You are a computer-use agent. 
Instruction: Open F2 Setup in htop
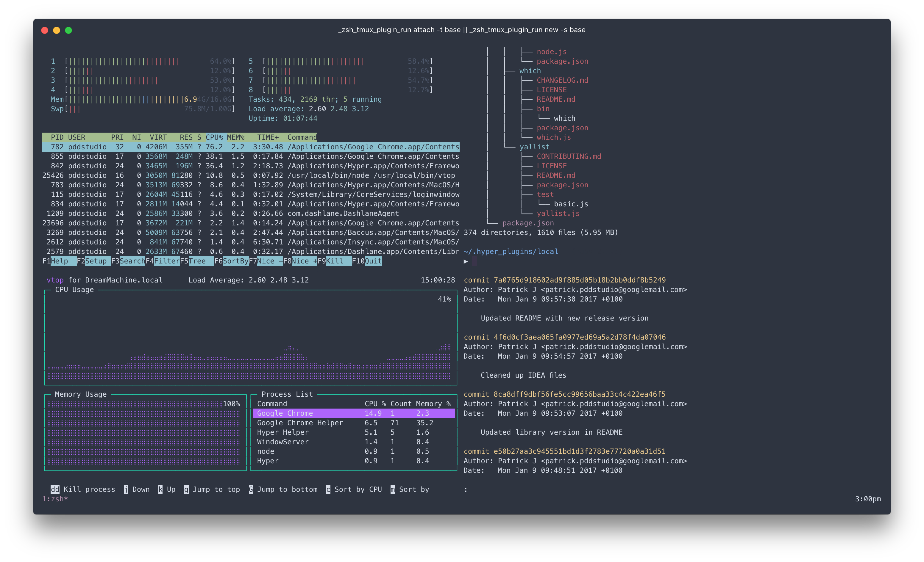[96, 261]
